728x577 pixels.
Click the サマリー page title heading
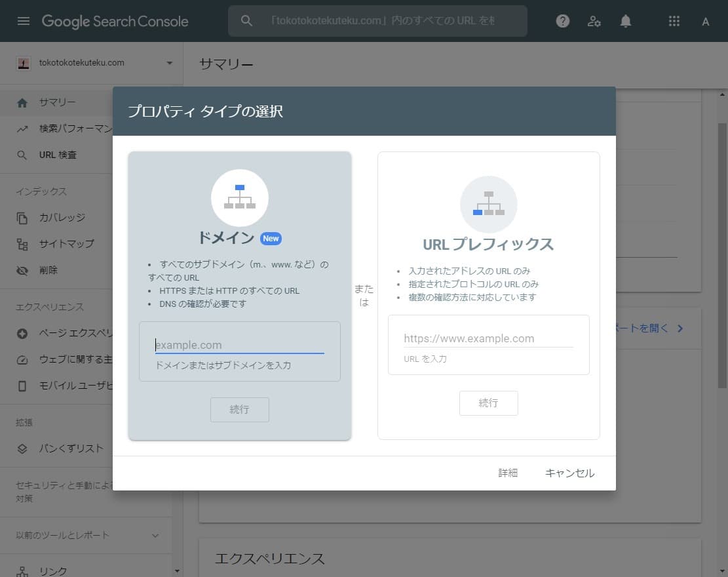click(x=226, y=64)
